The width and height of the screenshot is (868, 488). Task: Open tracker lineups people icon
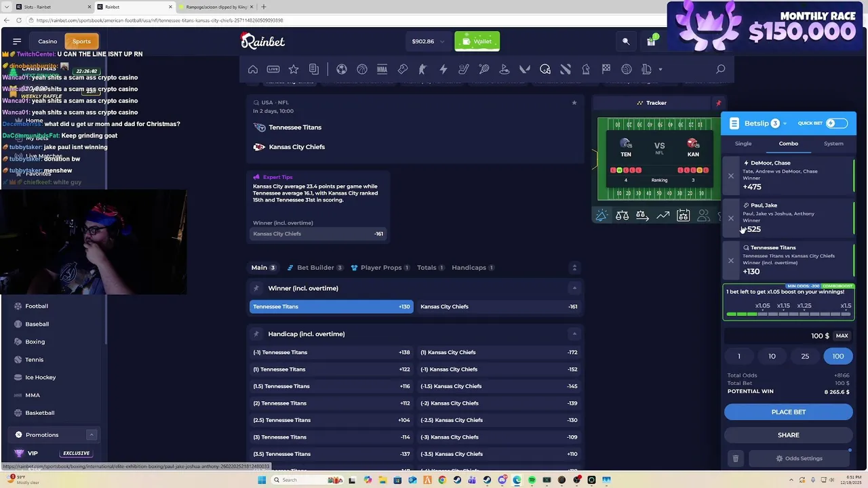[703, 216]
